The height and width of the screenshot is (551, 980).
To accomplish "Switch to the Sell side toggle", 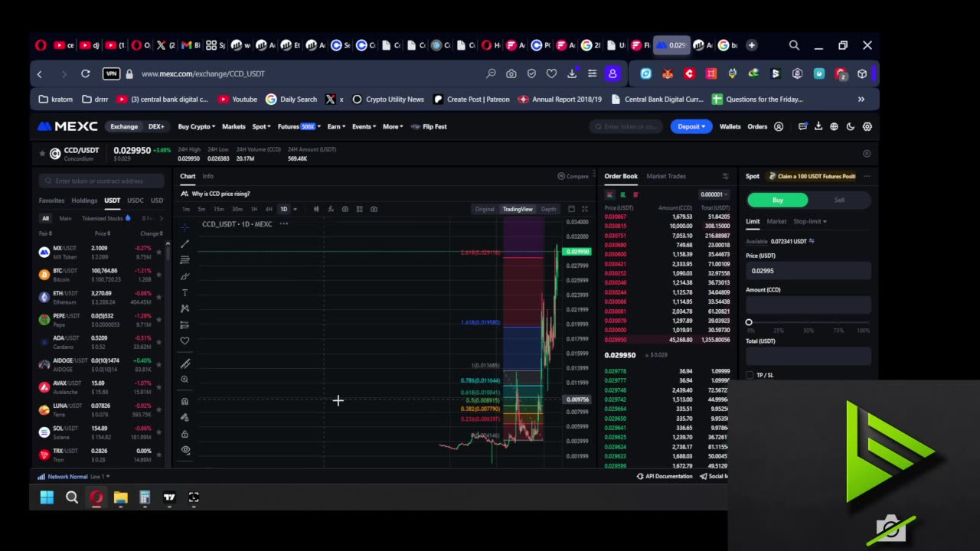I will tap(839, 200).
